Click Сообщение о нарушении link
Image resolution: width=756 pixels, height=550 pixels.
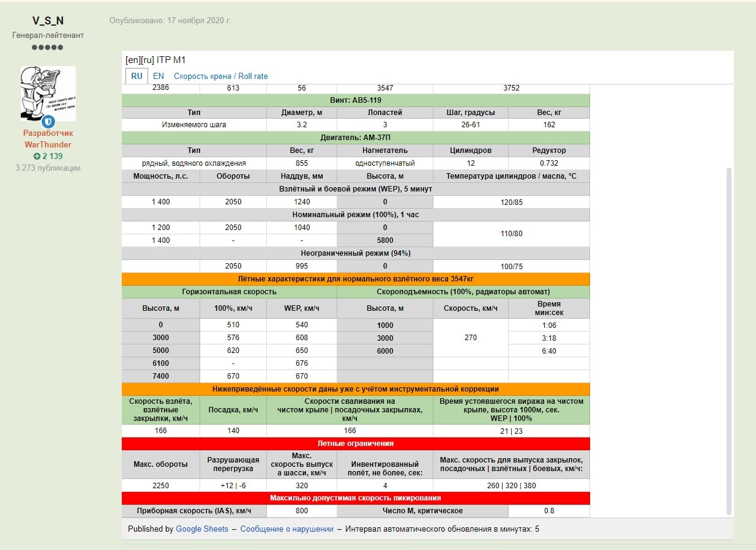pos(286,529)
